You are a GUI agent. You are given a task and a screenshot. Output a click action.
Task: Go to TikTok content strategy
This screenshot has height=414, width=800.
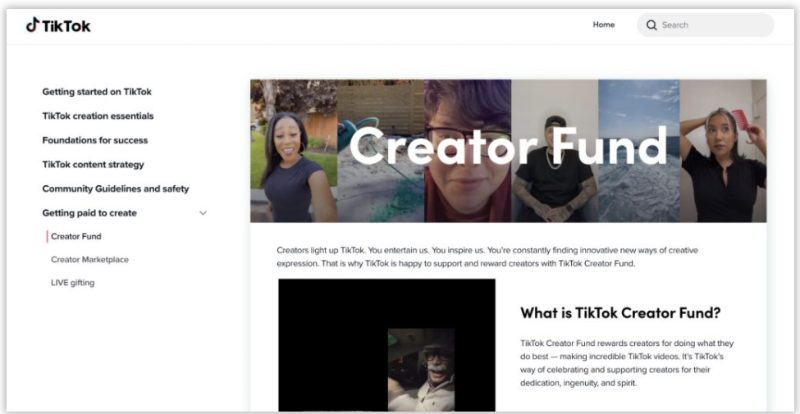(x=93, y=164)
